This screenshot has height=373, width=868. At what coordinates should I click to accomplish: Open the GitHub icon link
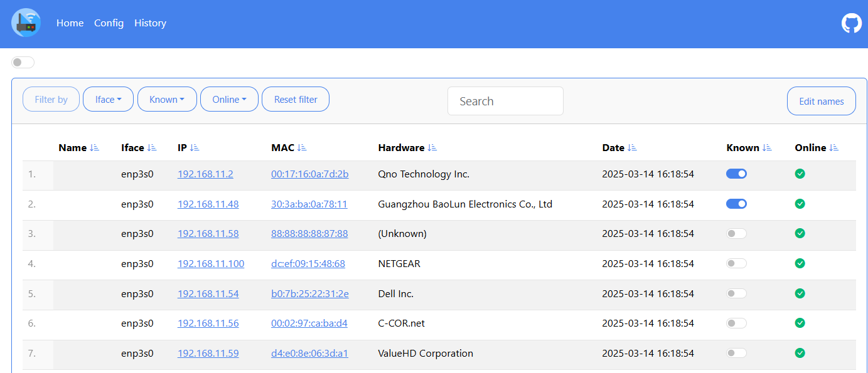point(852,23)
